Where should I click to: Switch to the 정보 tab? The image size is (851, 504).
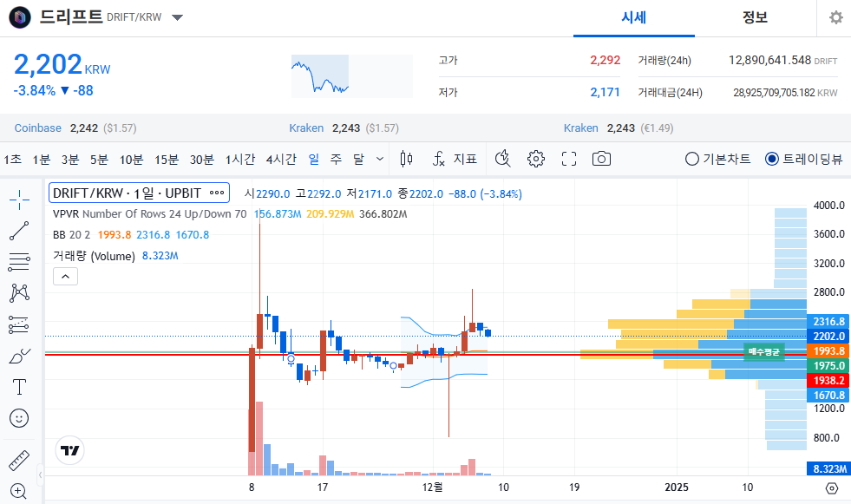tap(755, 18)
